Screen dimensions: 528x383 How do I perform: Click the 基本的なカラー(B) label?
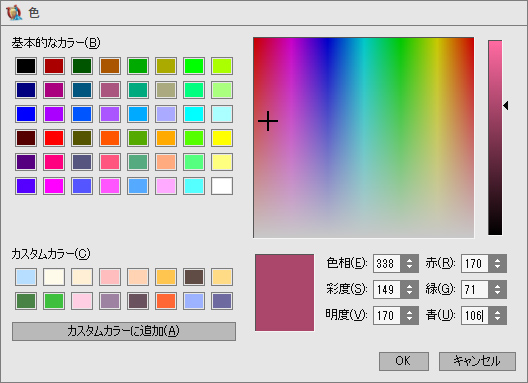[x=56, y=43]
